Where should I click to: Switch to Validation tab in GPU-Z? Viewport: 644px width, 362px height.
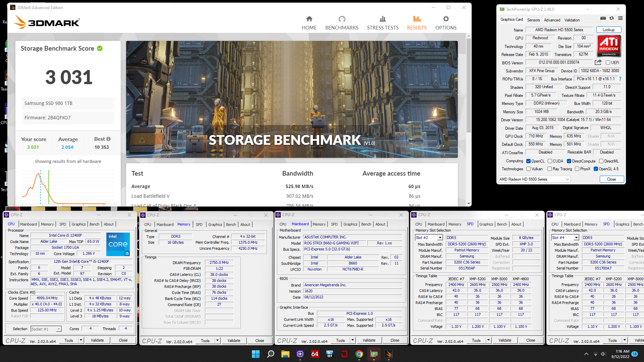coord(572,20)
